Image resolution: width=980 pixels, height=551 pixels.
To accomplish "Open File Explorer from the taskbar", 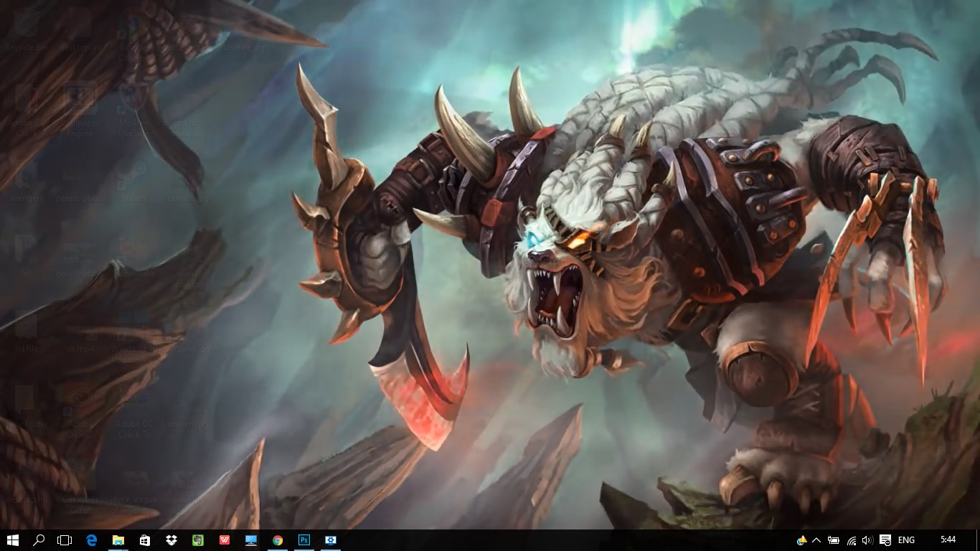I will point(117,540).
